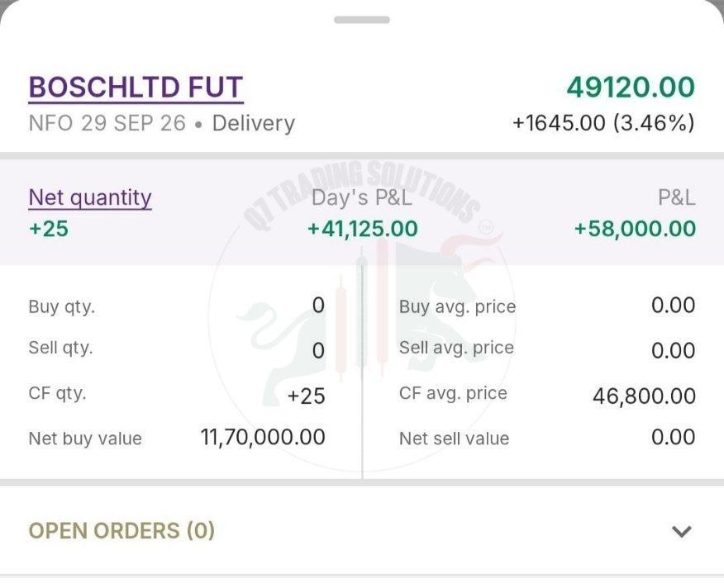Tap the Buy qty. row label

(x=62, y=307)
